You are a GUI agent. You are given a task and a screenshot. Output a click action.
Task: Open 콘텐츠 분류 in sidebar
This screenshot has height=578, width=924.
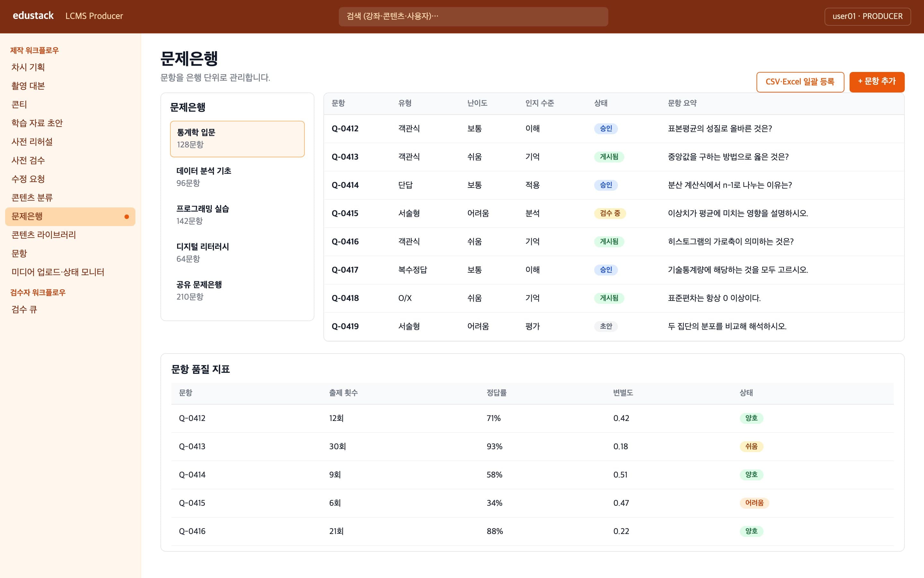(x=70, y=197)
